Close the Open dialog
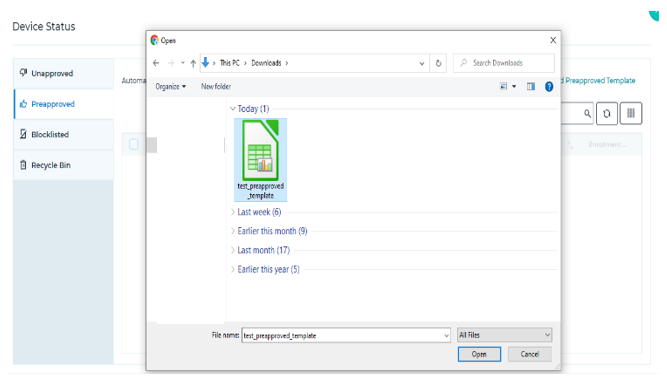 coord(553,40)
